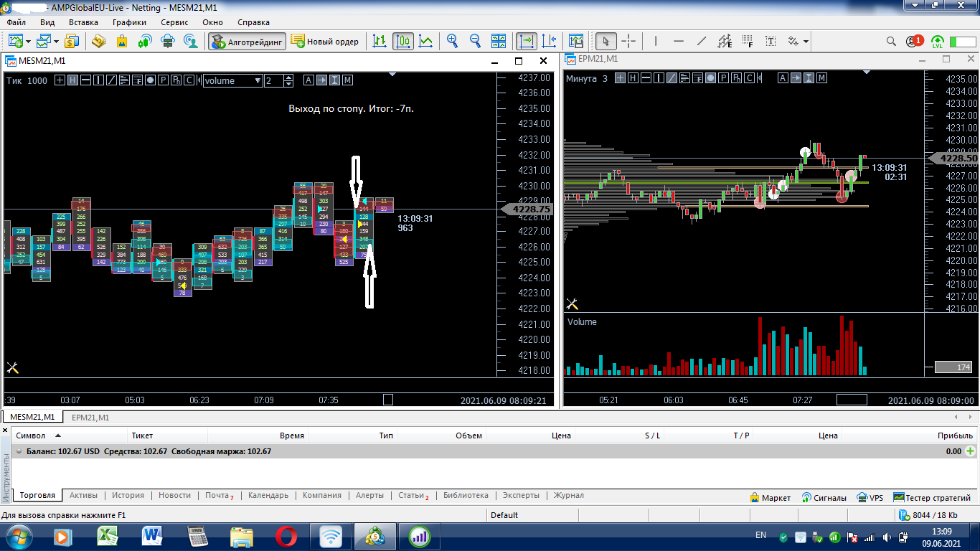This screenshot has width=980, height=551.
Task: Toggle the C button in MESM21 chart panel
Action: tap(189, 80)
